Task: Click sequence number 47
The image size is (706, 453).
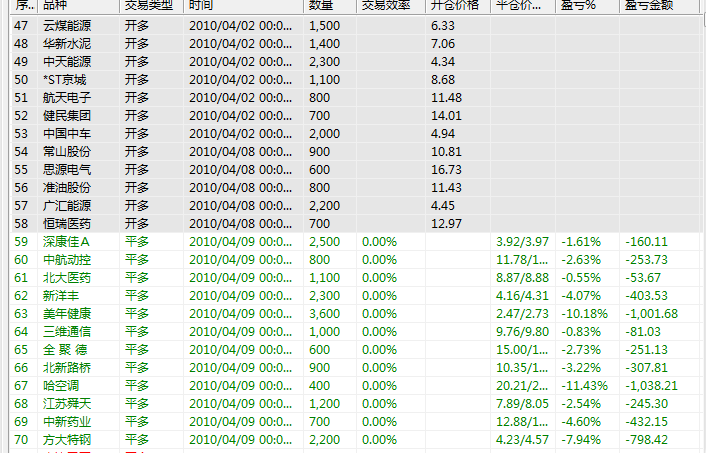Action: click(21, 26)
